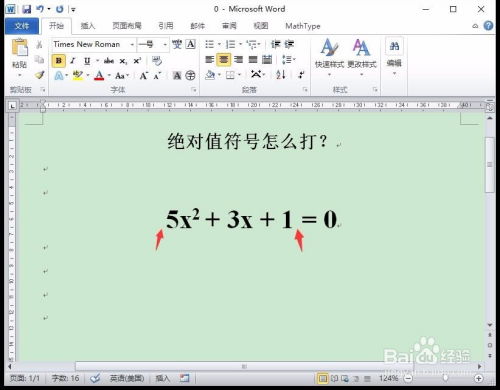Click the zoom slider handle

click(445, 378)
